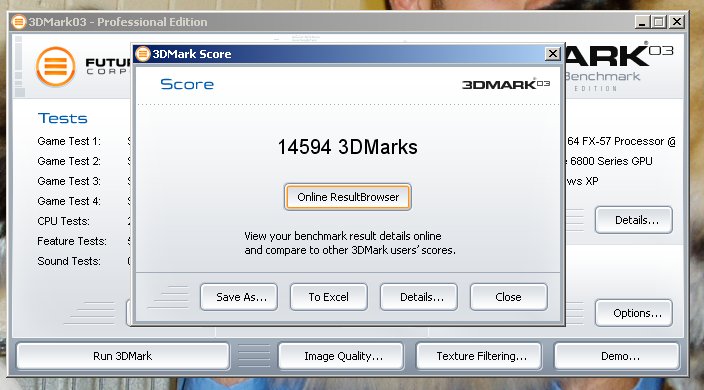Screen dimensions: 704x390
Task: Maximize the 3DMark03 main window
Action: pos(659,22)
